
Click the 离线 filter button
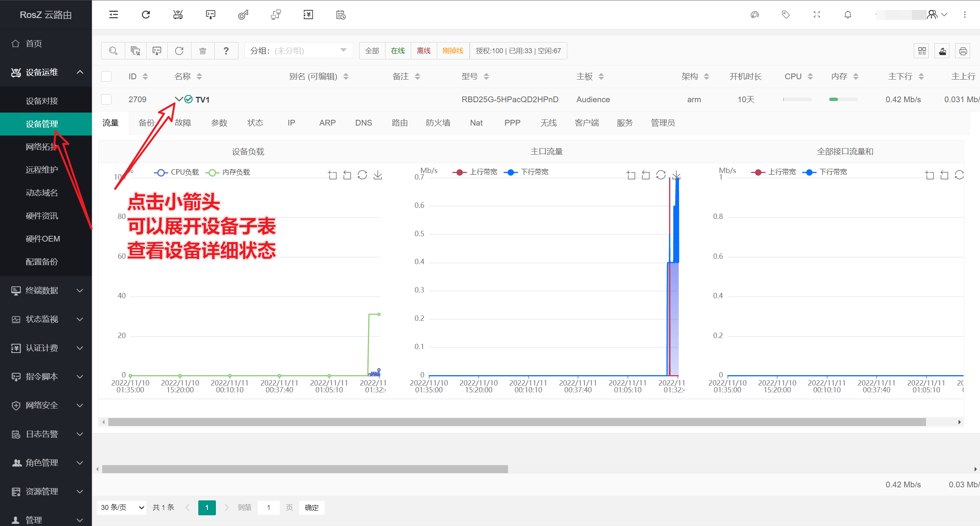click(x=423, y=51)
